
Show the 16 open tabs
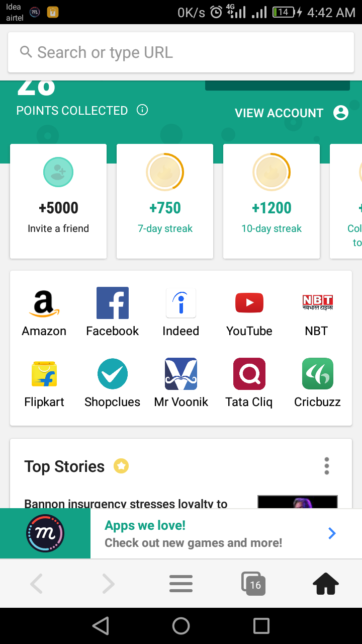click(253, 584)
